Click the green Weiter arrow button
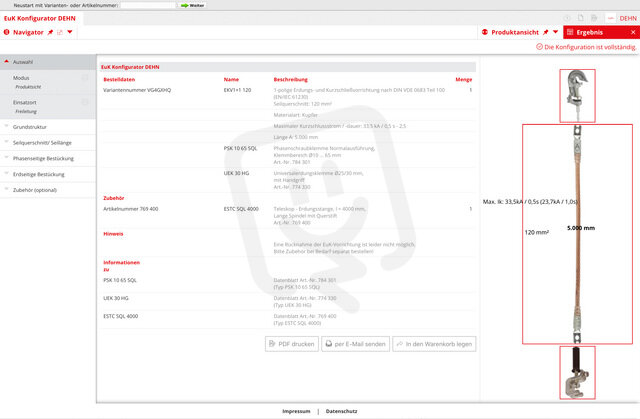 click(x=191, y=5)
